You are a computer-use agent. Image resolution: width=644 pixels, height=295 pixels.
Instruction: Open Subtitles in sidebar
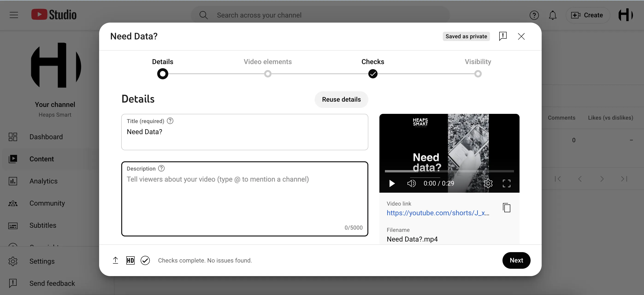(50, 225)
